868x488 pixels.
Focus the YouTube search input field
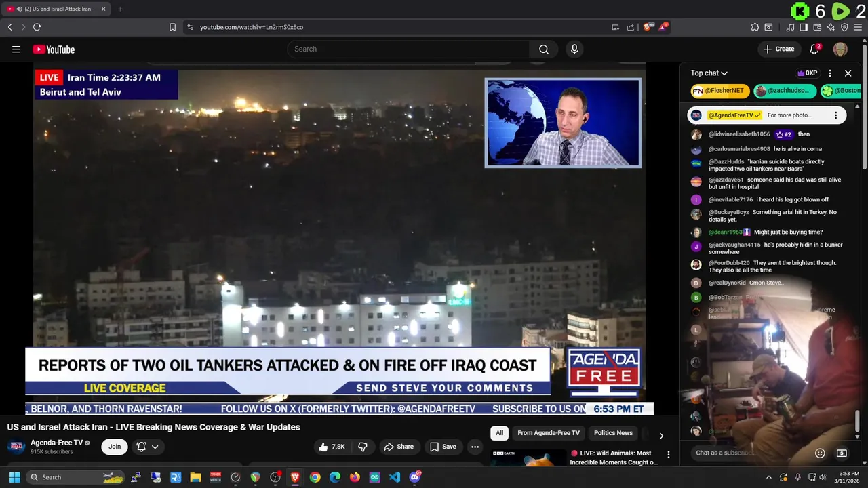[x=408, y=49]
